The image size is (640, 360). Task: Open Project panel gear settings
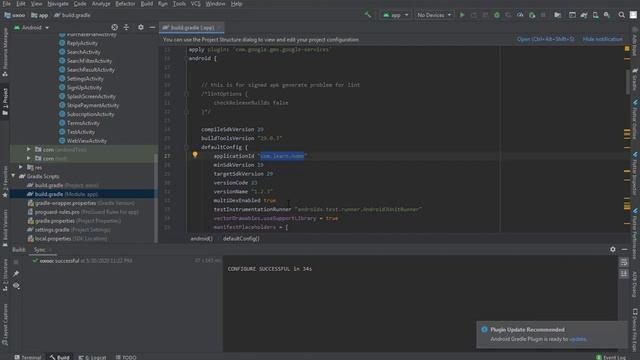[140, 27]
